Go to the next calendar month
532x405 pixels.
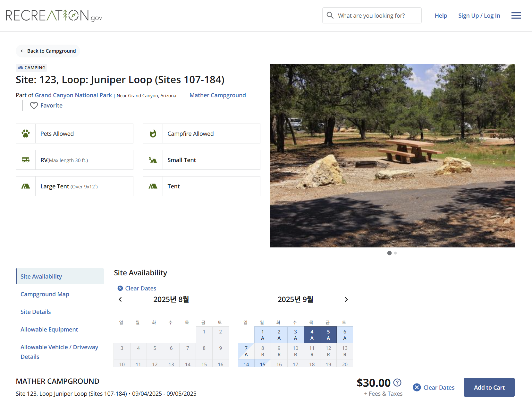(346, 299)
